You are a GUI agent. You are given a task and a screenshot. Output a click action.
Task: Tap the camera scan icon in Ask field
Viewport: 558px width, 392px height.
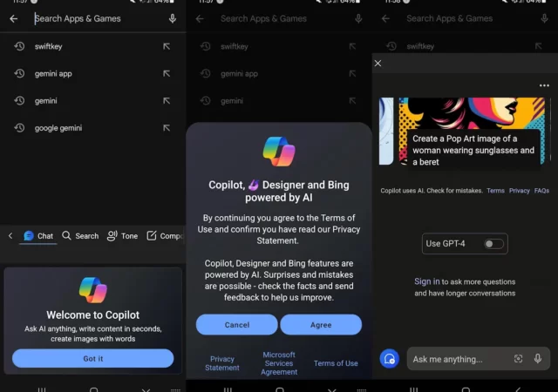(518, 359)
